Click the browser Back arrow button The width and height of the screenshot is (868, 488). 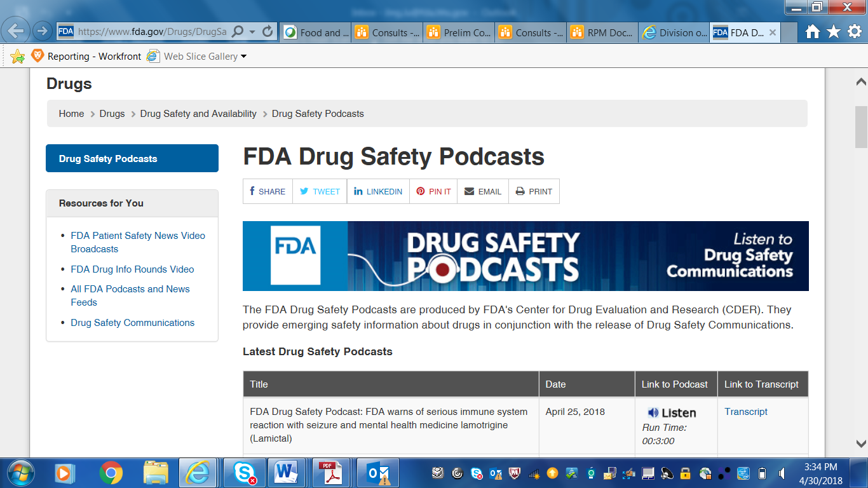15,30
